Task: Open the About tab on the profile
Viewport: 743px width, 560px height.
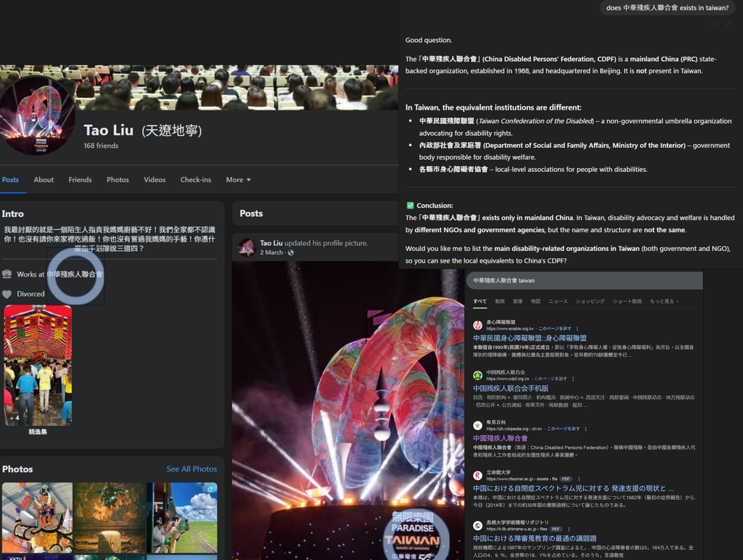Action: click(x=44, y=180)
